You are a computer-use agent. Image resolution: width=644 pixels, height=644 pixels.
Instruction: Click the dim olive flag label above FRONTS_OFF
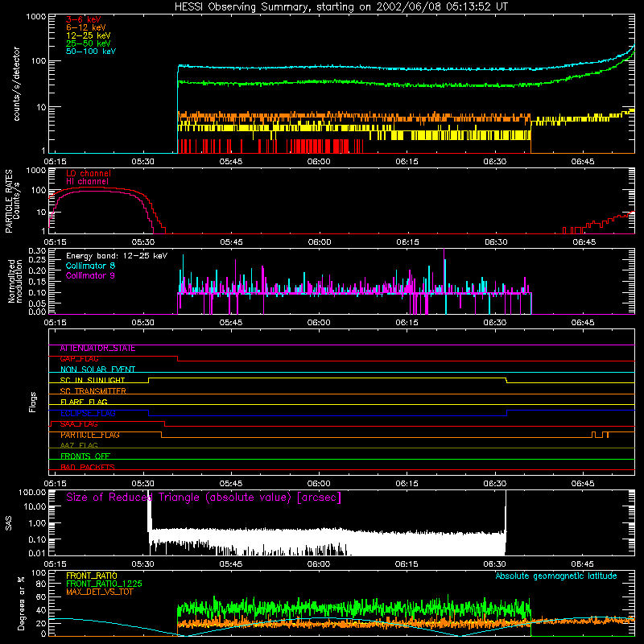click(79, 445)
